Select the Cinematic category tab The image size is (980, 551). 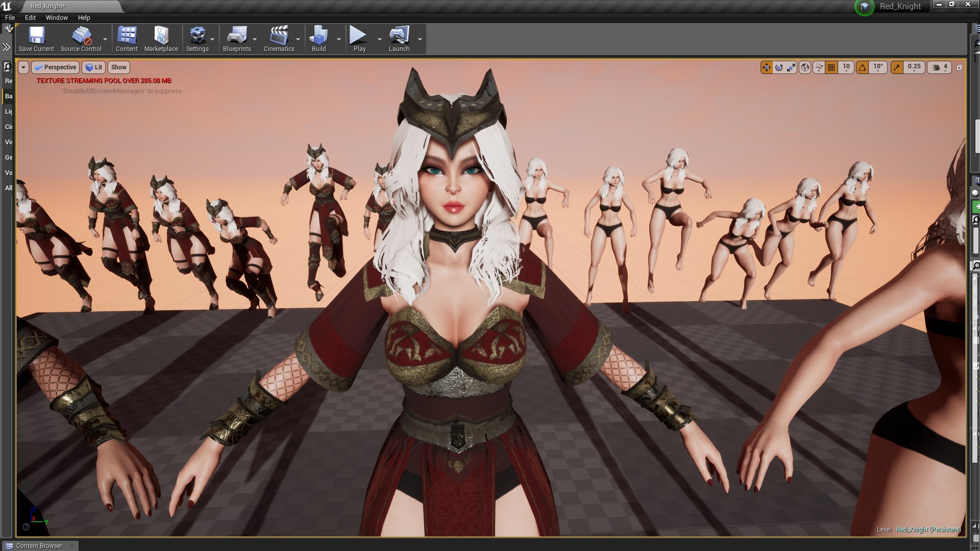[x=8, y=127]
